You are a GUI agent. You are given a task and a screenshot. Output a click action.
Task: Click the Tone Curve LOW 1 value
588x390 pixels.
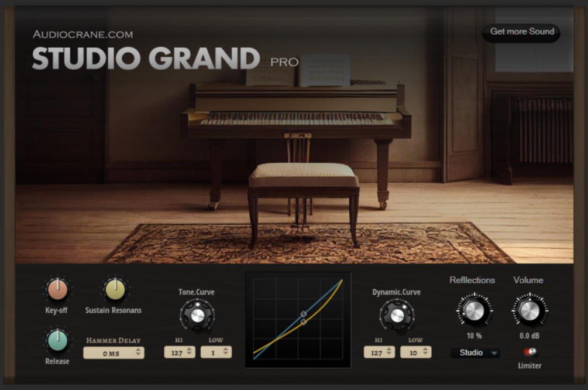click(213, 353)
